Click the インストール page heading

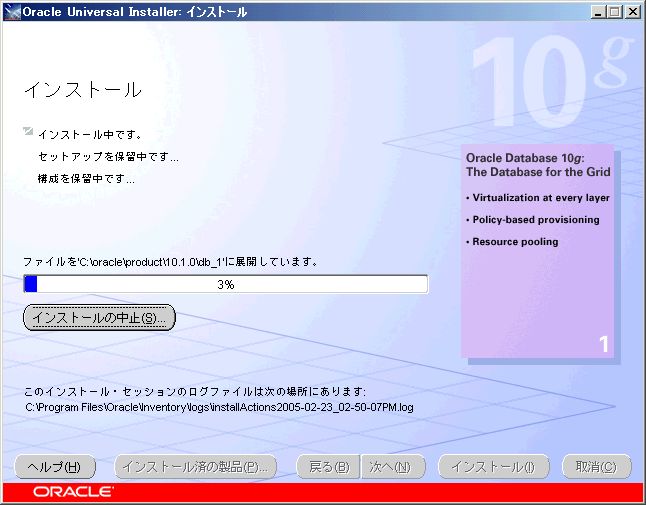point(83,89)
